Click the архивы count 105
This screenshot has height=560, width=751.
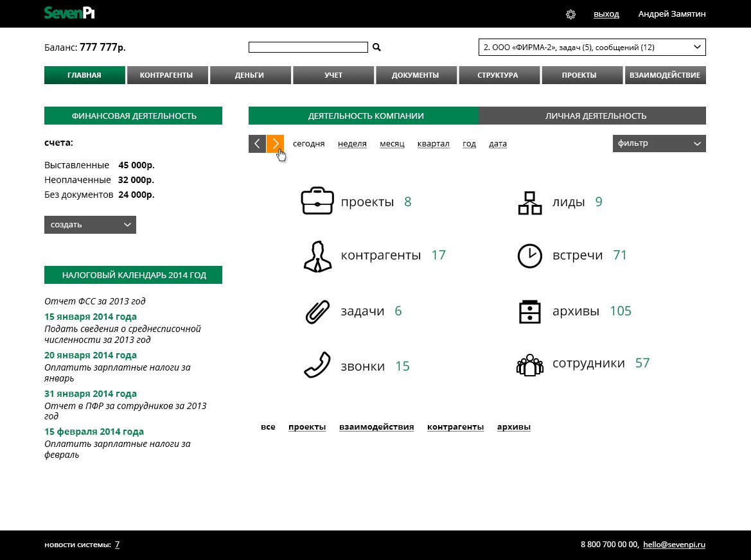(621, 311)
